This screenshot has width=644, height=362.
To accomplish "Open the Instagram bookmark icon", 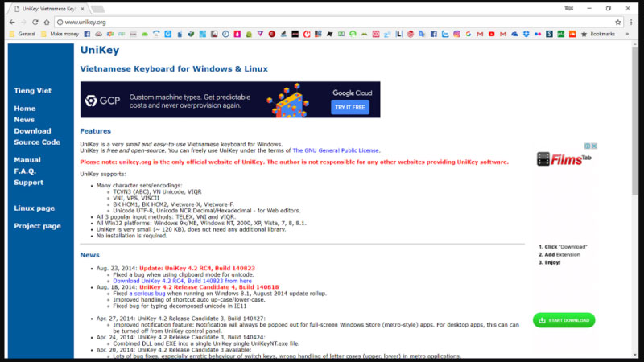I will (x=457, y=34).
